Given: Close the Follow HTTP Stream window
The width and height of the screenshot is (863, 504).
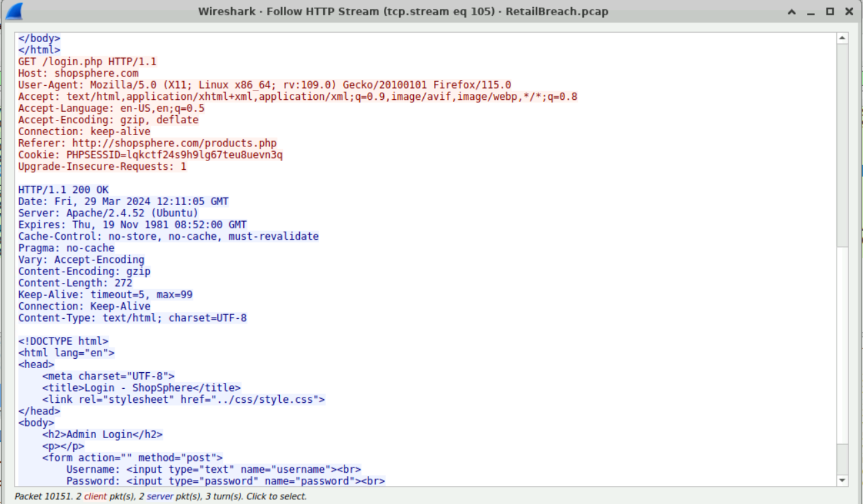Looking at the screenshot, I should pos(849,12).
